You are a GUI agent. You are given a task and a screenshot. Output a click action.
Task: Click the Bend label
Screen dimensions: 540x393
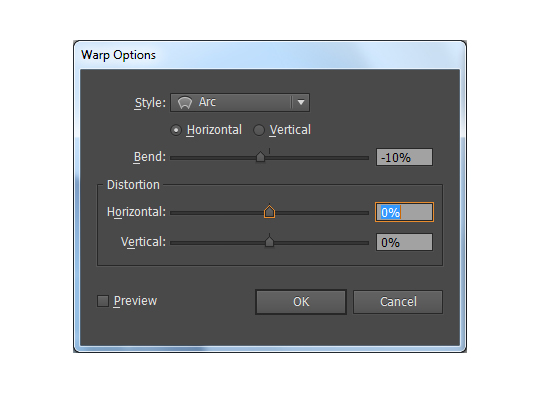(150, 157)
